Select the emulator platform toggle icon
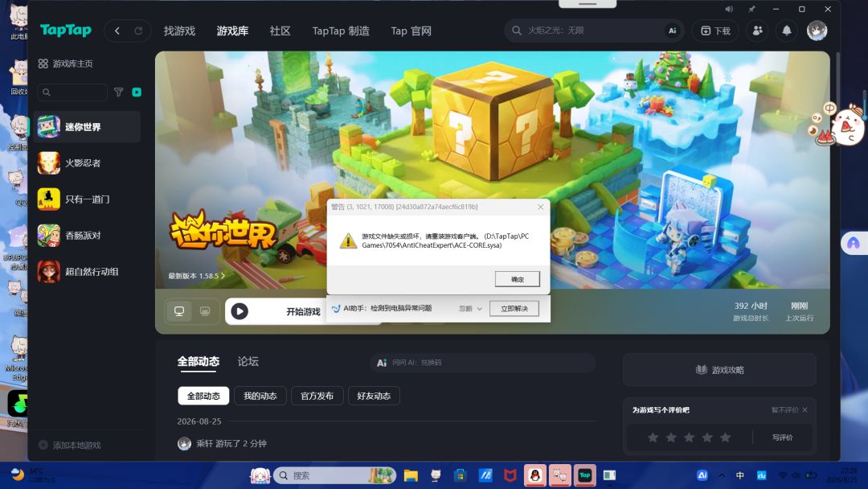Image resolution: width=868 pixels, height=489 pixels. 205,311
